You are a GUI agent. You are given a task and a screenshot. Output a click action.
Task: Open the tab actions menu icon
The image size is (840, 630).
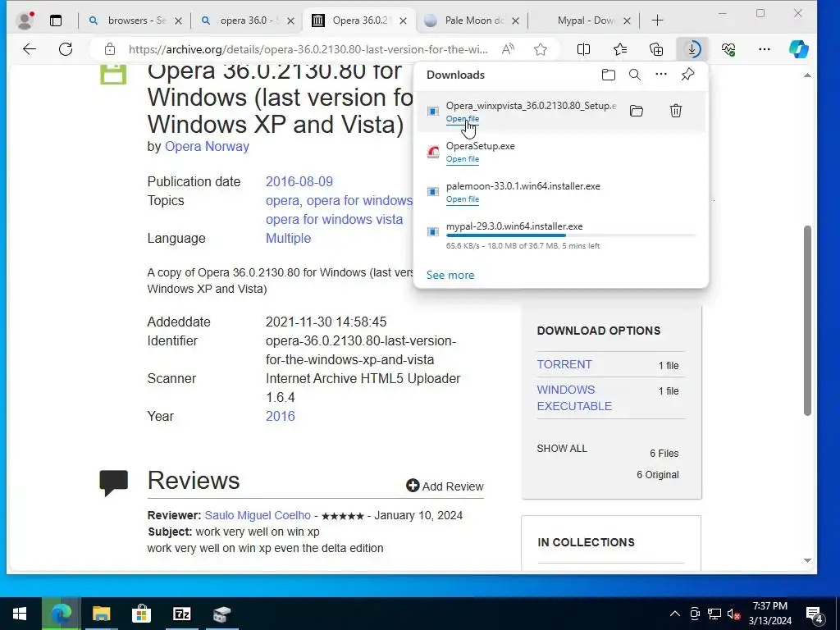[x=56, y=21]
